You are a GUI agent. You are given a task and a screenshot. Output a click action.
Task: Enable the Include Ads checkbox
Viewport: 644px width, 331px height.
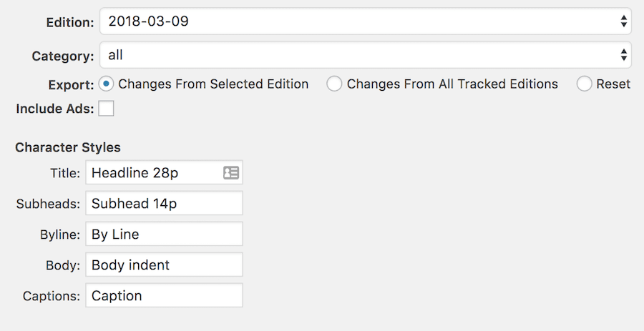[106, 109]
